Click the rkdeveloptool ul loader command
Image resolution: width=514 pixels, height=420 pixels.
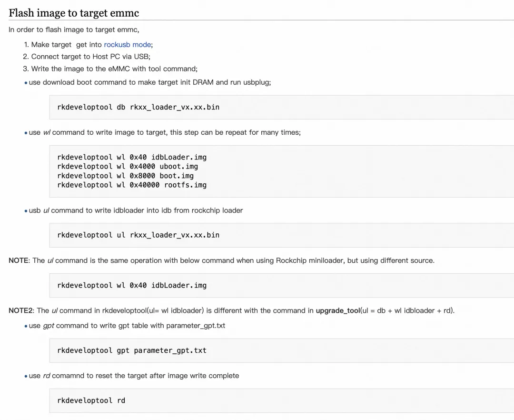click(x=138, y=235)
